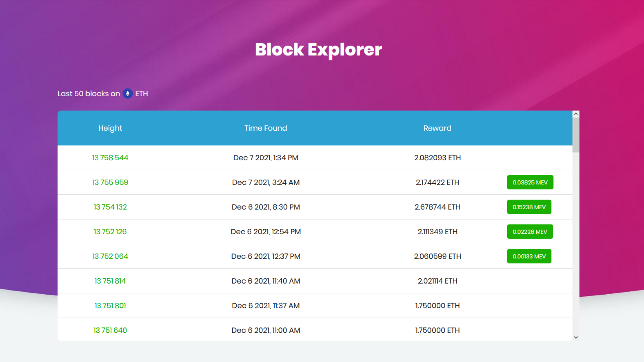Click the Height column header

[110, 128]
